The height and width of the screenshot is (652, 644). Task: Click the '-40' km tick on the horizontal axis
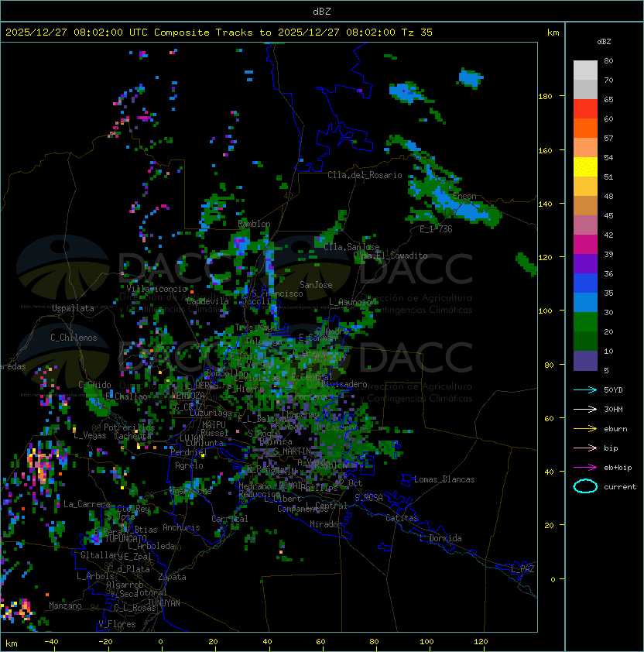point(52,642)
